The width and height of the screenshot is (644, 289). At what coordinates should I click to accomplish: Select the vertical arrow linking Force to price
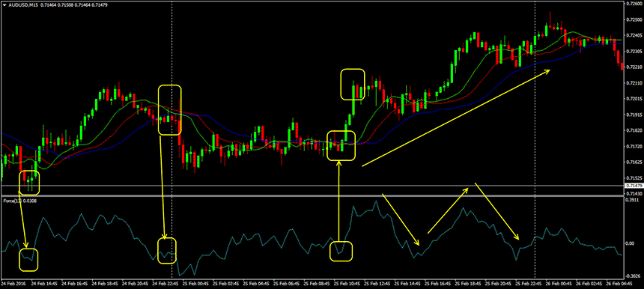[338, 201]
